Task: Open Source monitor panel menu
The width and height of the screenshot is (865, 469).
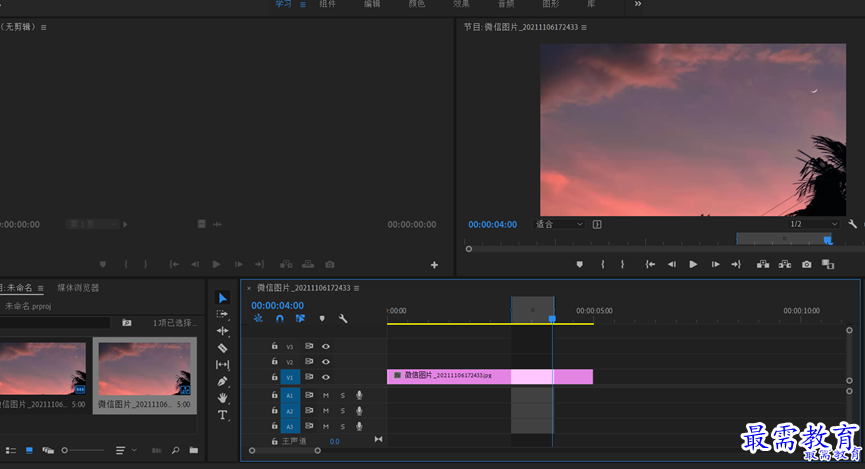Action: point(44,27)
